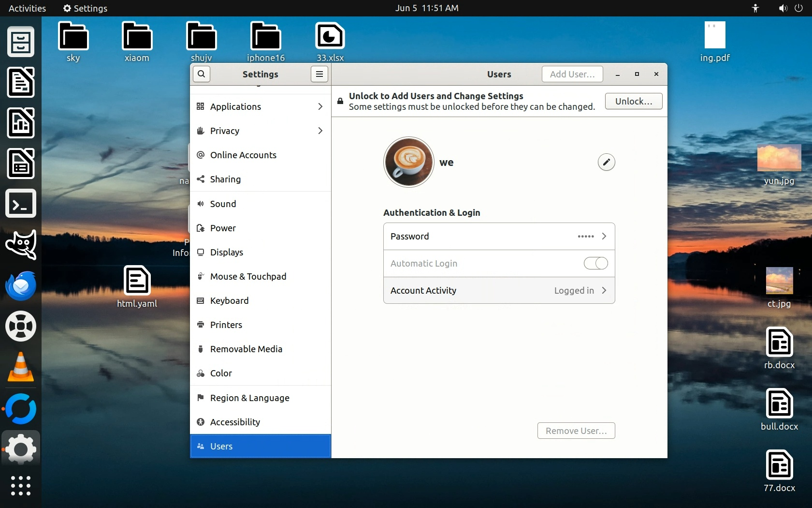Launch Thunderbird mail from the dock
This screenshot has height=508, width=812.
[21, 286]
